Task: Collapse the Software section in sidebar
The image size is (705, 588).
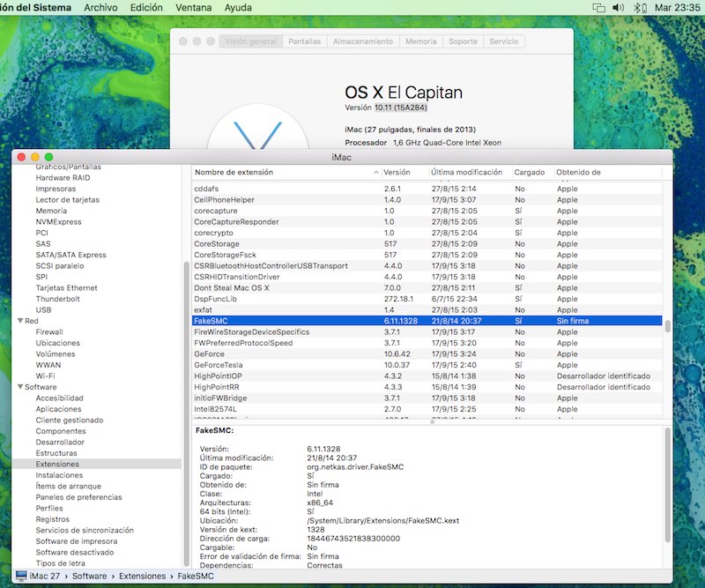Action: (x=20, y=387)
